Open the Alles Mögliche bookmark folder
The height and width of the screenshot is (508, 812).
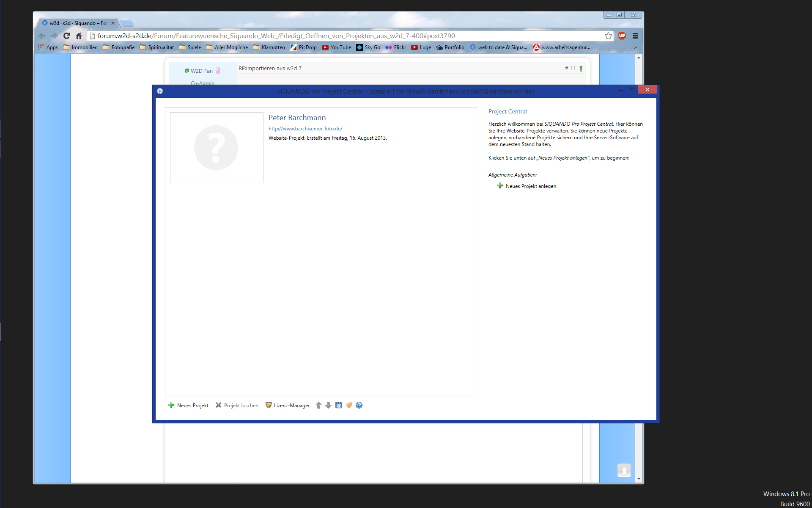tap(227, 47)
